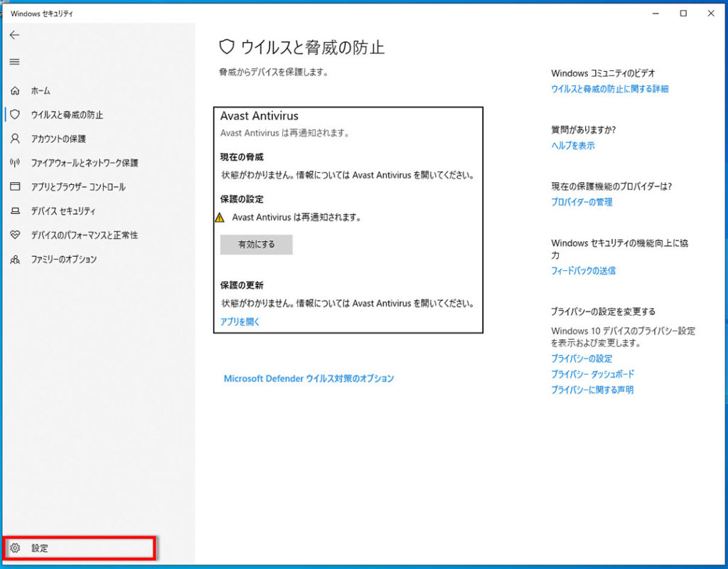Open the device security laptop icon
This screenshot has width=728, height=569.
15,211
